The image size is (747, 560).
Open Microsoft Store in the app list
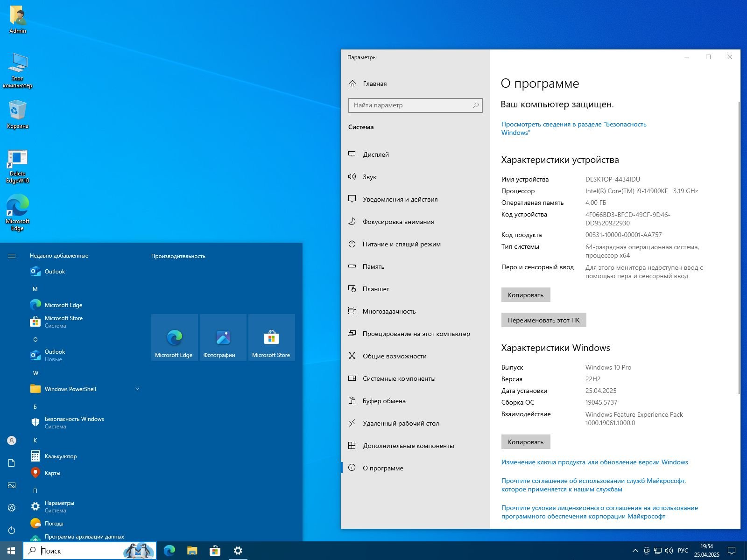[85, 322]
